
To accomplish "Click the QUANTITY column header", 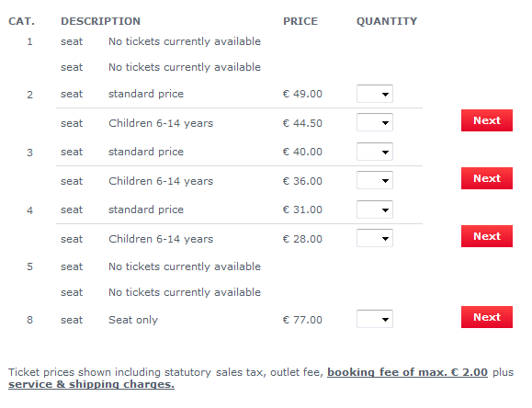I will 387,21.
